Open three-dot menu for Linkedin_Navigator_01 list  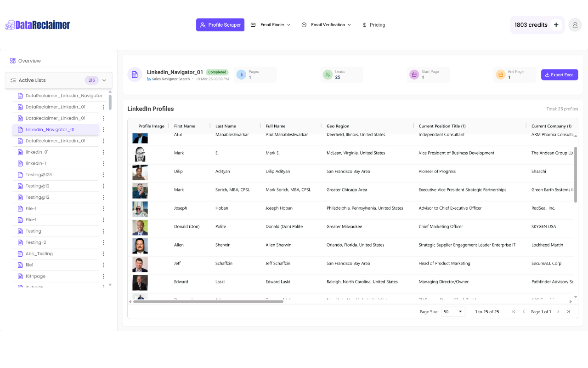[103, 130]
